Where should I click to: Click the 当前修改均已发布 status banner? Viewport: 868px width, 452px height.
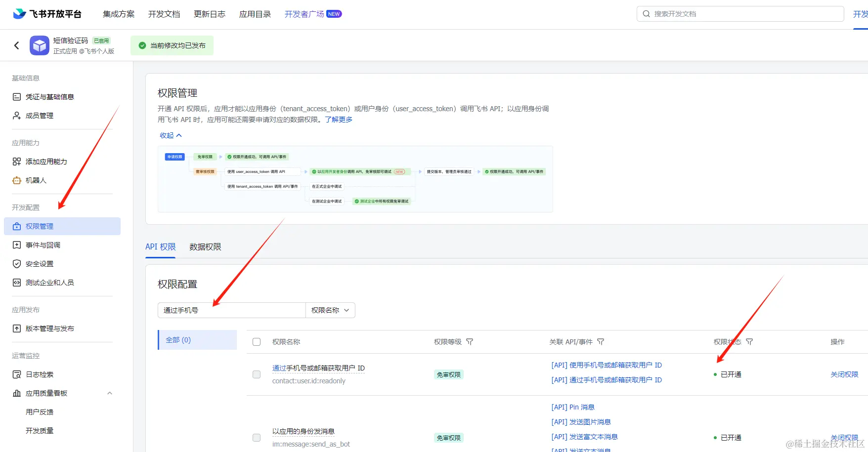point(172,45)
